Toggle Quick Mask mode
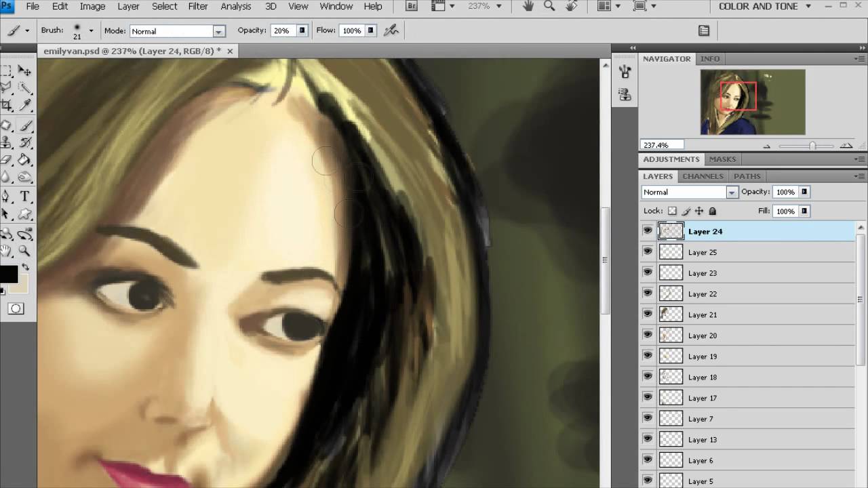The image size is (868, 488). pos(16,308)
